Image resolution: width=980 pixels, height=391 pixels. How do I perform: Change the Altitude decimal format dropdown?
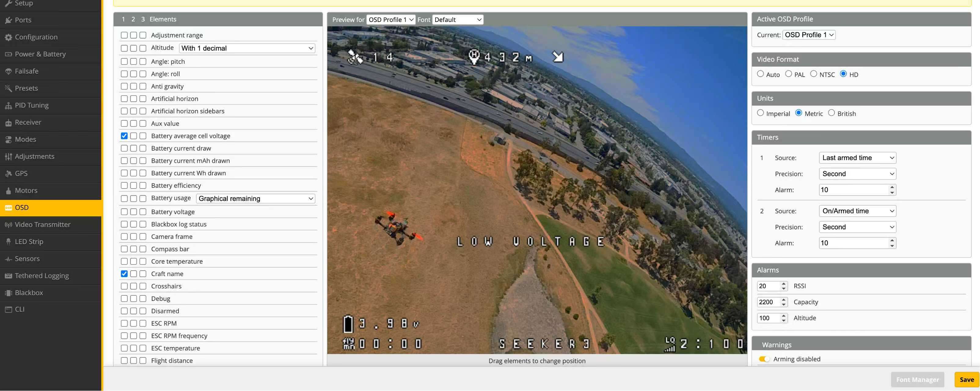247,48
